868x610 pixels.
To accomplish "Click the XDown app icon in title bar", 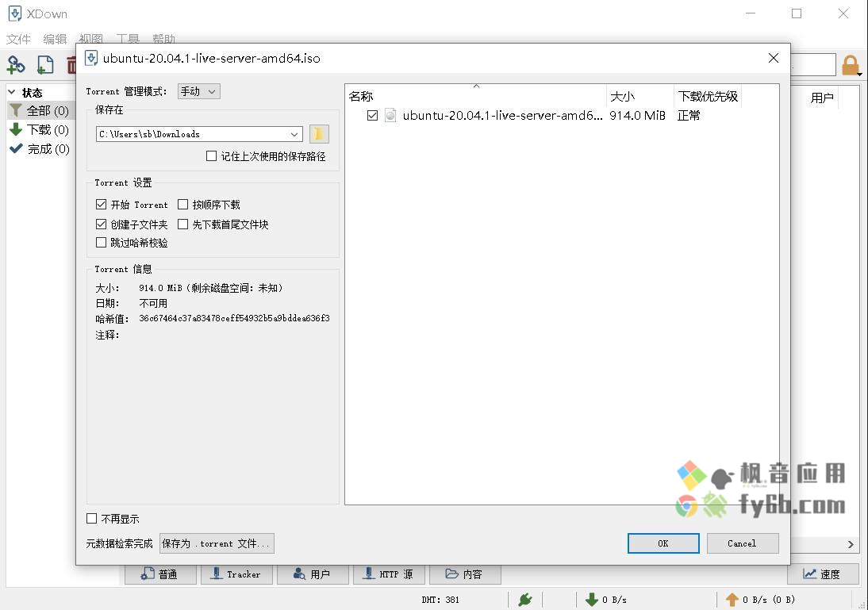I will (x=15, y=13).
